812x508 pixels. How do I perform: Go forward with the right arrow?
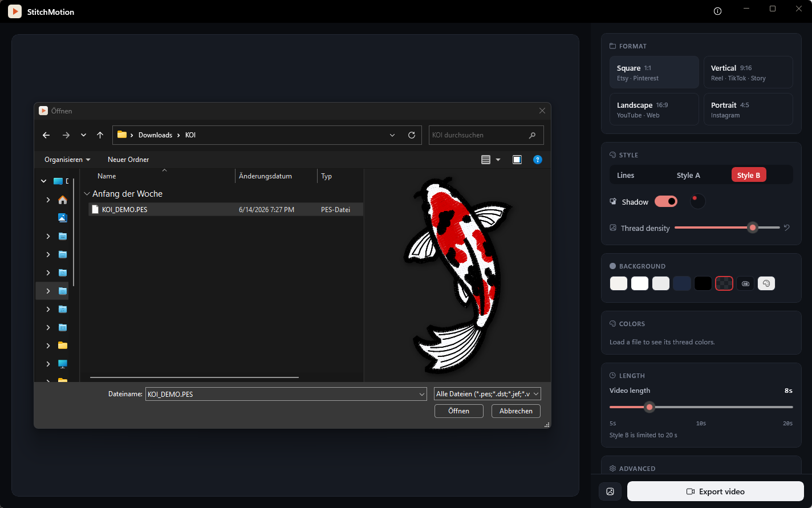click(66, 135)
